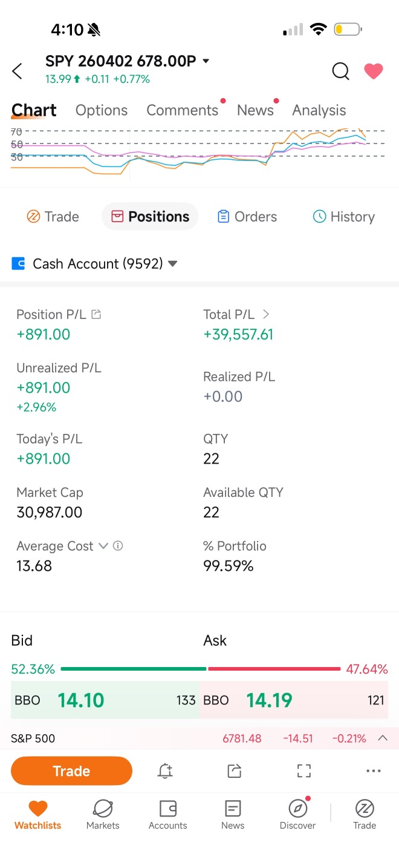Open Accounts in bottom navigation
Viewport: 399px width, 868px height.
point(167,815)
